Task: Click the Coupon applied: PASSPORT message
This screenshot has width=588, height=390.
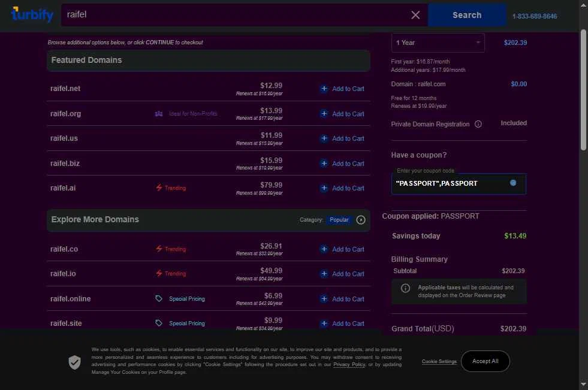Action: (430, 216)
